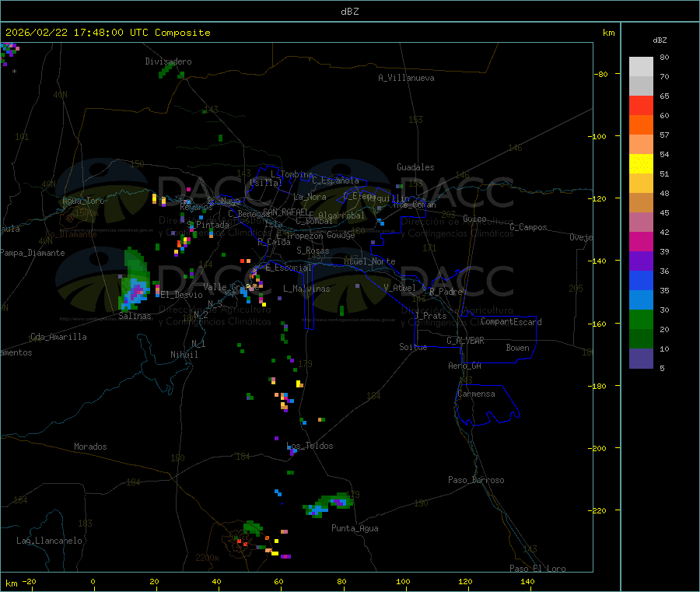The image size is (700, 592).
Task: Click the A_Villanueva map label
Action: [406, 78]
